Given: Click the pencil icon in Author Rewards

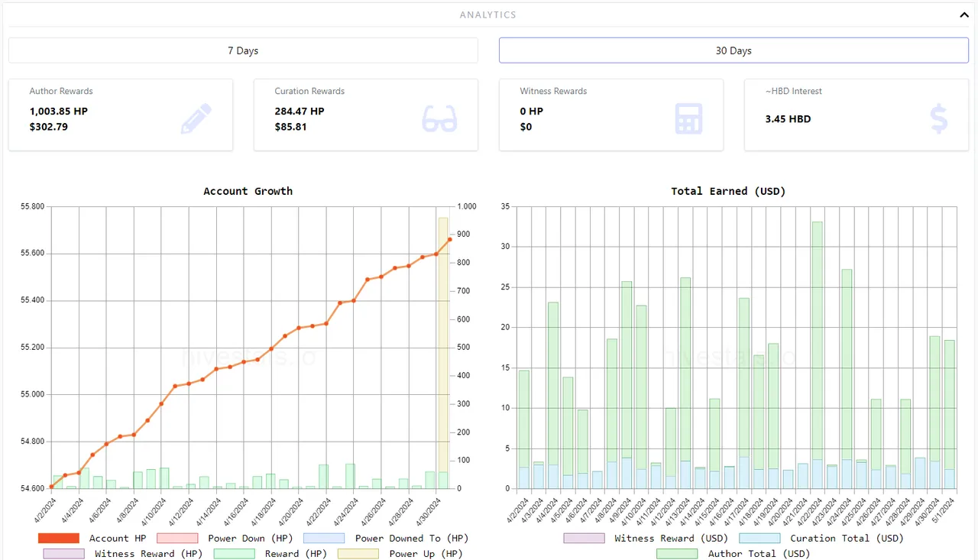Looking at the screenshot, I should click(196, 119).
